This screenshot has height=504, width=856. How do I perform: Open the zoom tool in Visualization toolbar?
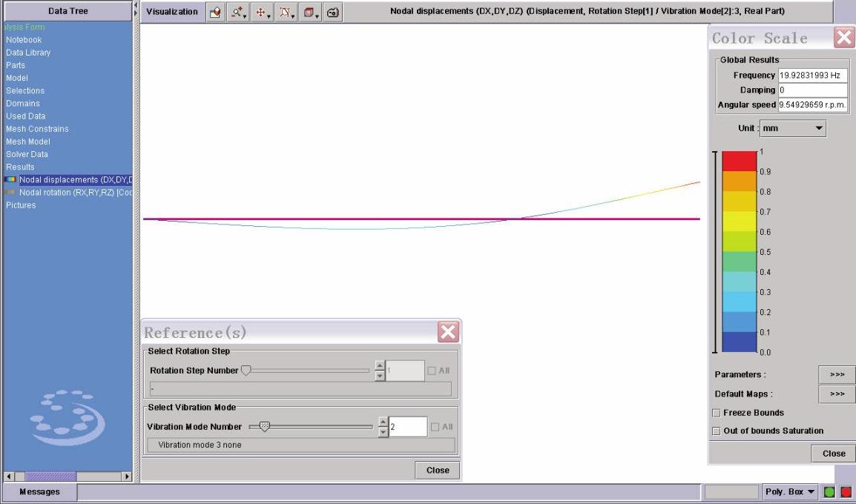click(x=239, y=12)
